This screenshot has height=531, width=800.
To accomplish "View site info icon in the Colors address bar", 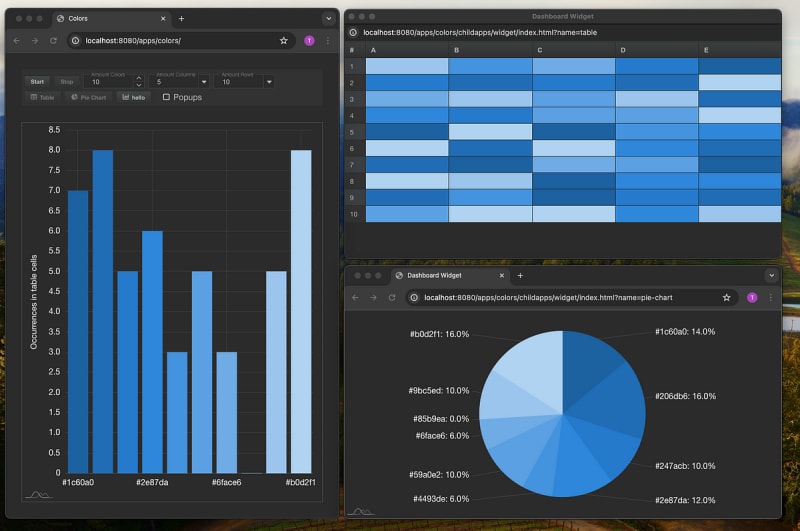I will tap(75, 41).
